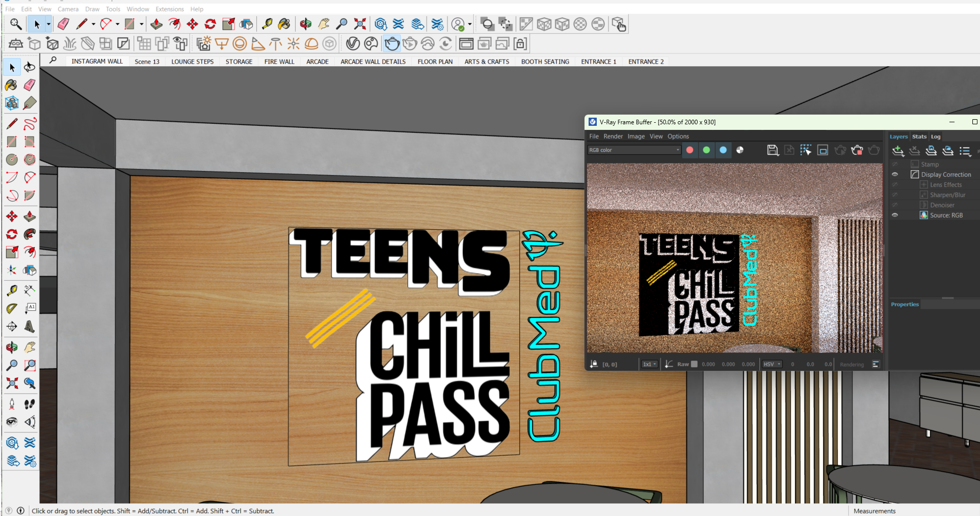Click Zoom Extents in left toolbar
The height and width of the screenshot is (516, 980).
(x=12, y=383)
